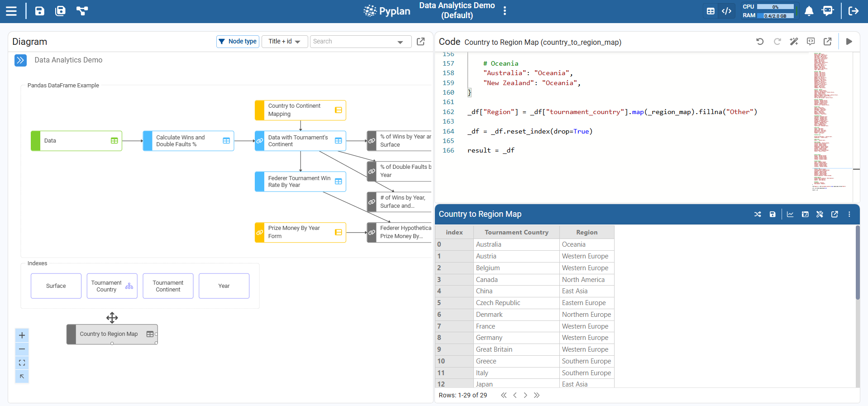This screenshot has width=868, height=406.
Task: Show result as chart icon
Action: (790, 214)
